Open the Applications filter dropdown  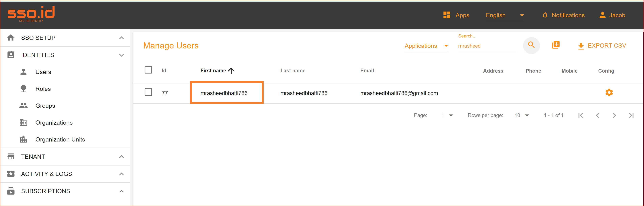tap(426, 46)
